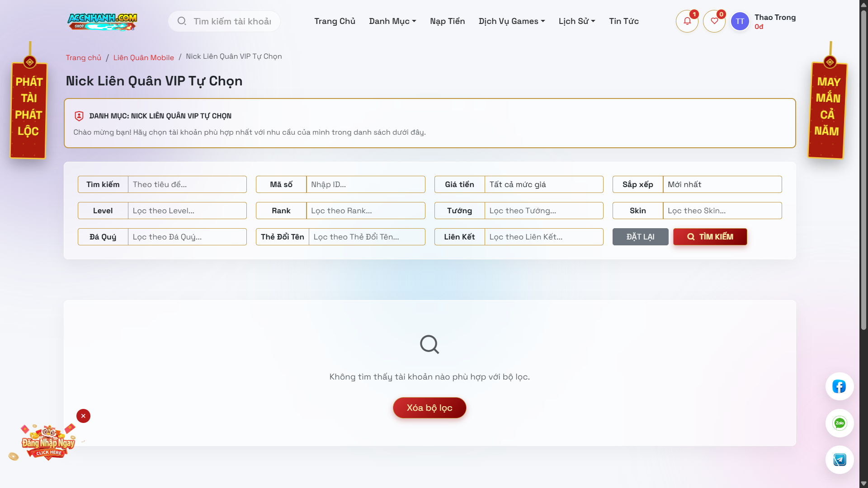
Task: Open the Zalo chat icon
Action: (839, 423)
